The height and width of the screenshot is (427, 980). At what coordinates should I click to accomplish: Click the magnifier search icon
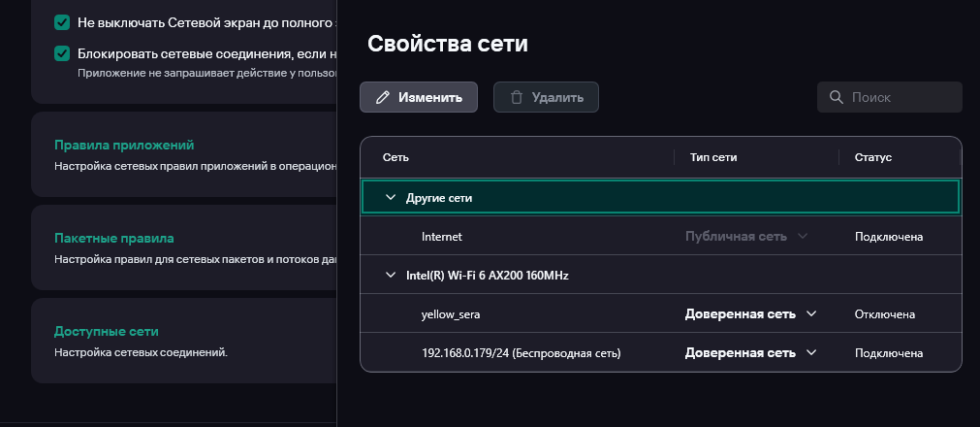(x=836, y=97)
